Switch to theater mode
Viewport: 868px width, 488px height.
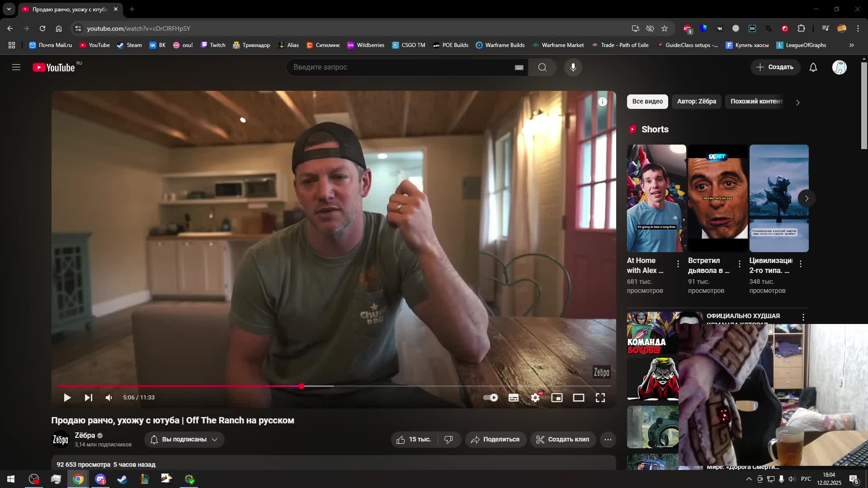click(x=579, y=398)
